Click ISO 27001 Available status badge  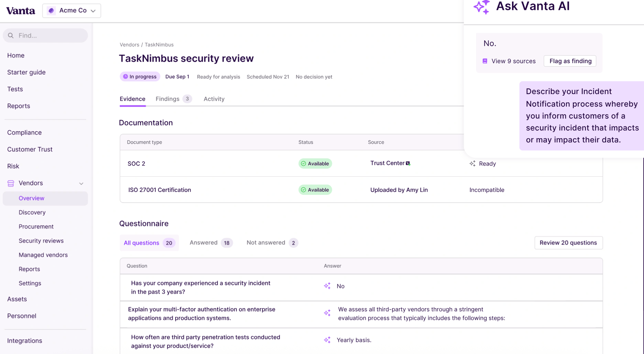(315, 190)
